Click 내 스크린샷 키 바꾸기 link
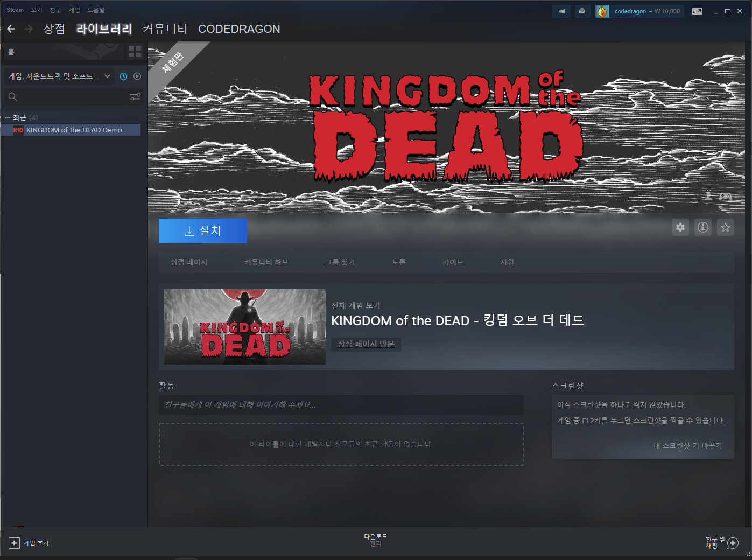The width and height of the screenshot is (752, 560). [x=688, y=446]
